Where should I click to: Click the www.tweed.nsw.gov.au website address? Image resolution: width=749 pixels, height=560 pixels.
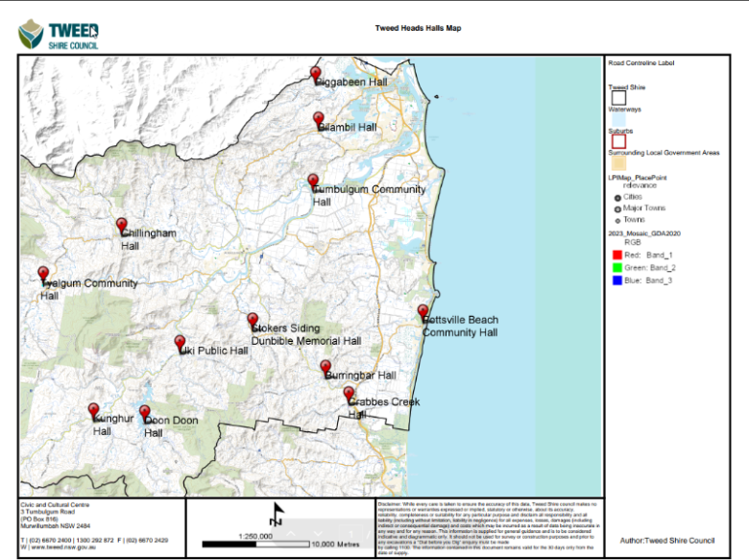63,548
